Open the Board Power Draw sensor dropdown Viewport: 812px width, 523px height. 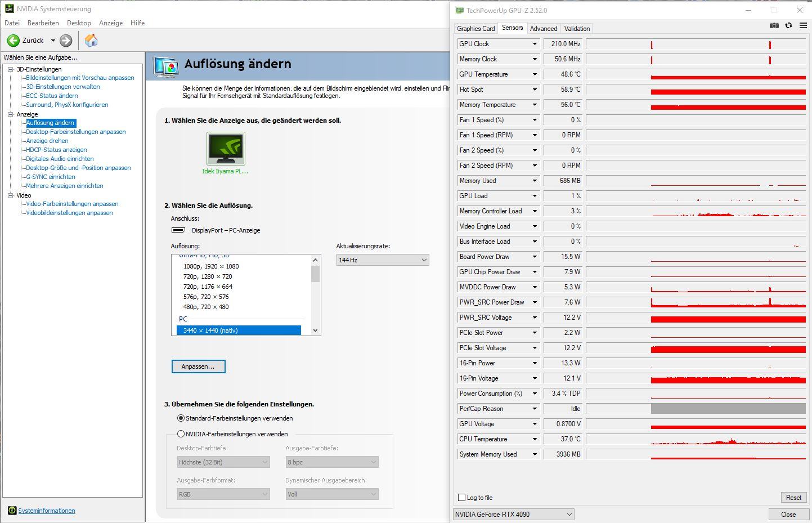(x=535, y=257)
